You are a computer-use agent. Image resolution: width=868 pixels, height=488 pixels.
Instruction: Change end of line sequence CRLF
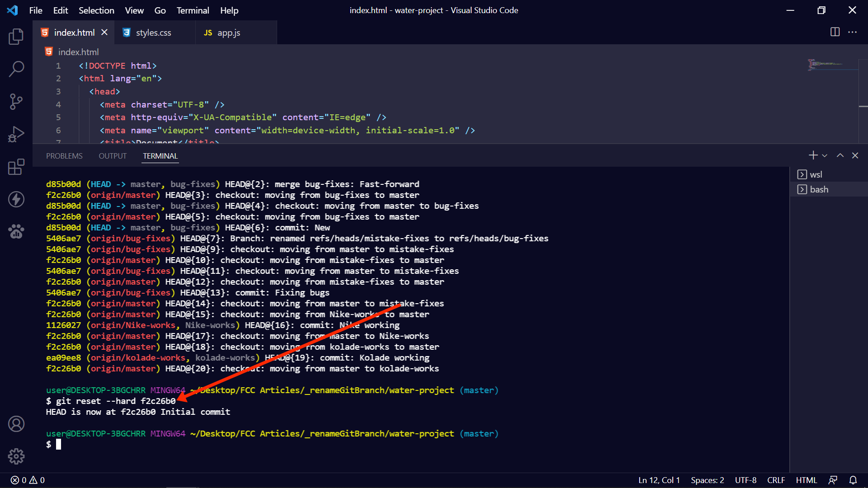pyautogui.click(x=776, y=480)
